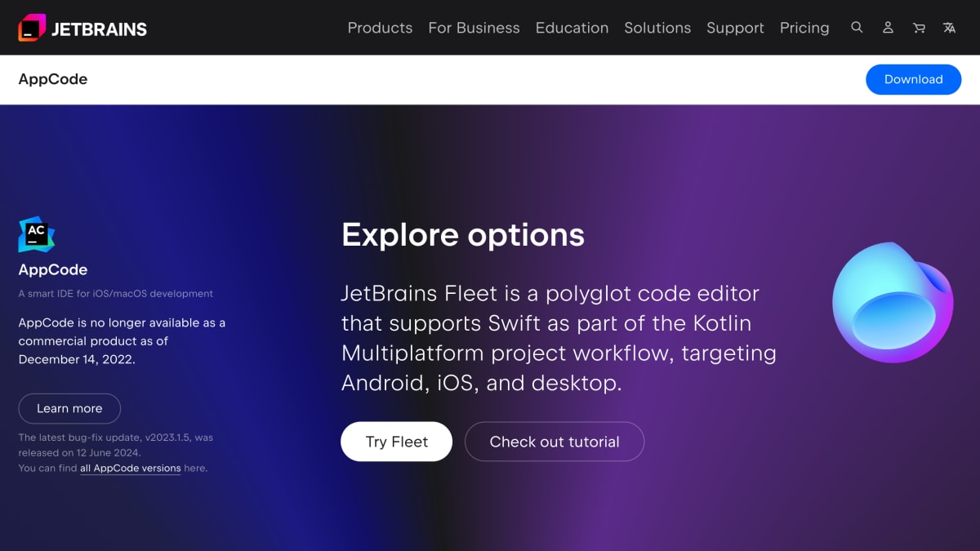Click the Check out tutorial button

point(555,442)
